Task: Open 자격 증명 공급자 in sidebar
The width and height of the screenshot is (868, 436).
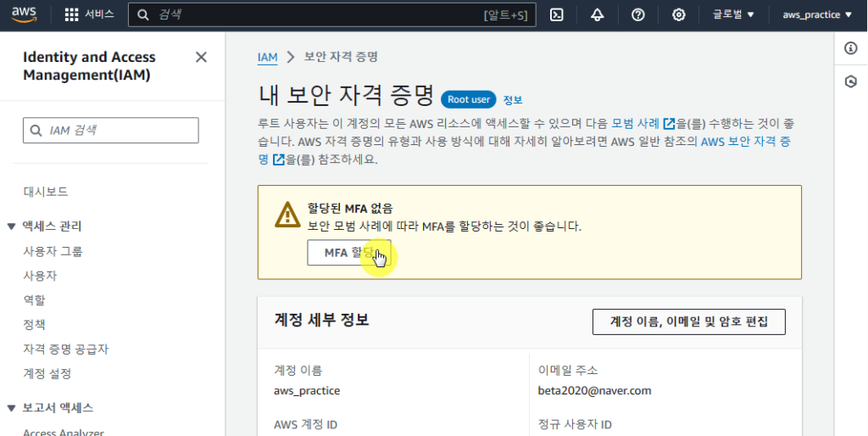Action: [66, 349]
